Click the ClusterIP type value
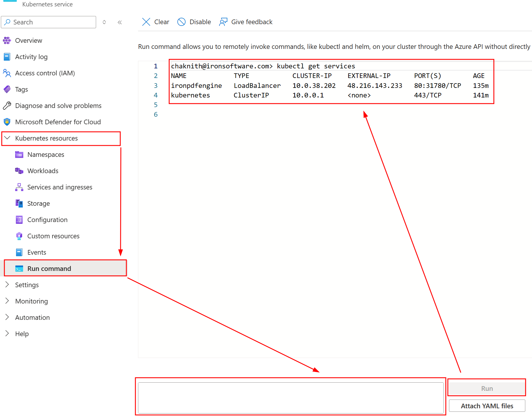Screen dimensions: 532x417 [x=251, y=95]
